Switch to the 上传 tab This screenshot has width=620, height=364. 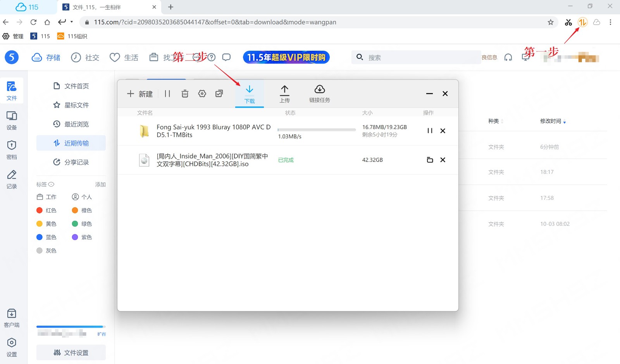[x=284, y=94]
